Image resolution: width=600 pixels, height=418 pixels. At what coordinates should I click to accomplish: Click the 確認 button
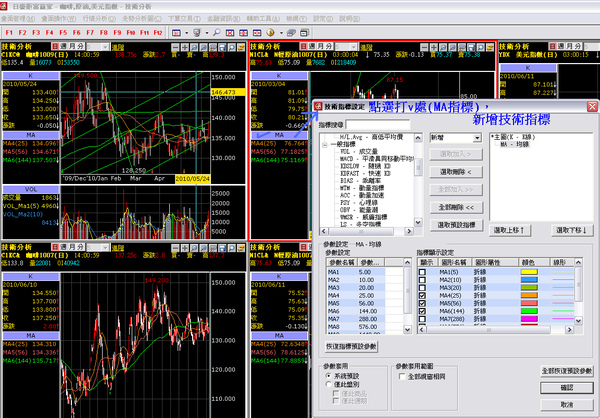click(568, 387)
